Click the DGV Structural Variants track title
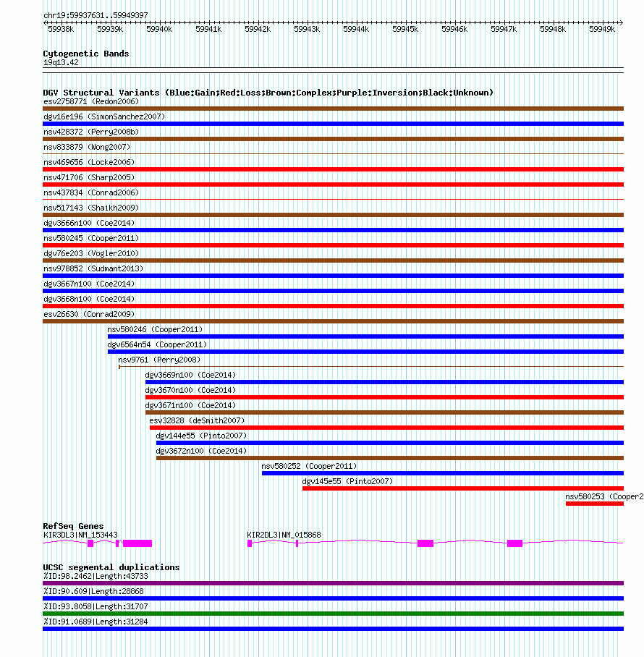 point(268,93)
